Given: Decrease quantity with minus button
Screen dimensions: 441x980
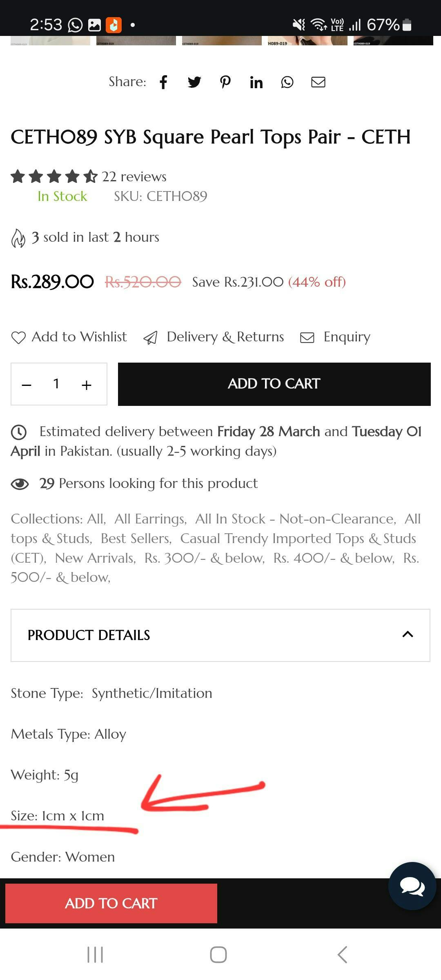Looking at the screenshot, I should (x=27, y=385).
